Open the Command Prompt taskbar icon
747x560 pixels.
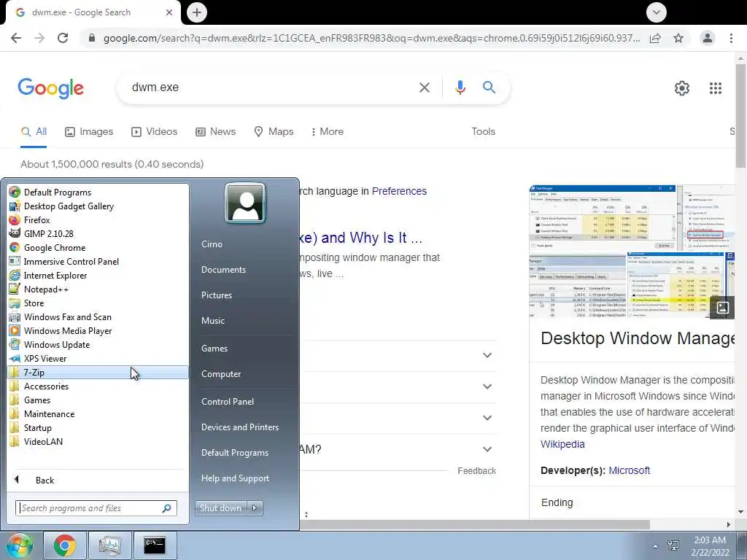pyautogui.click(x=155, y=545)
